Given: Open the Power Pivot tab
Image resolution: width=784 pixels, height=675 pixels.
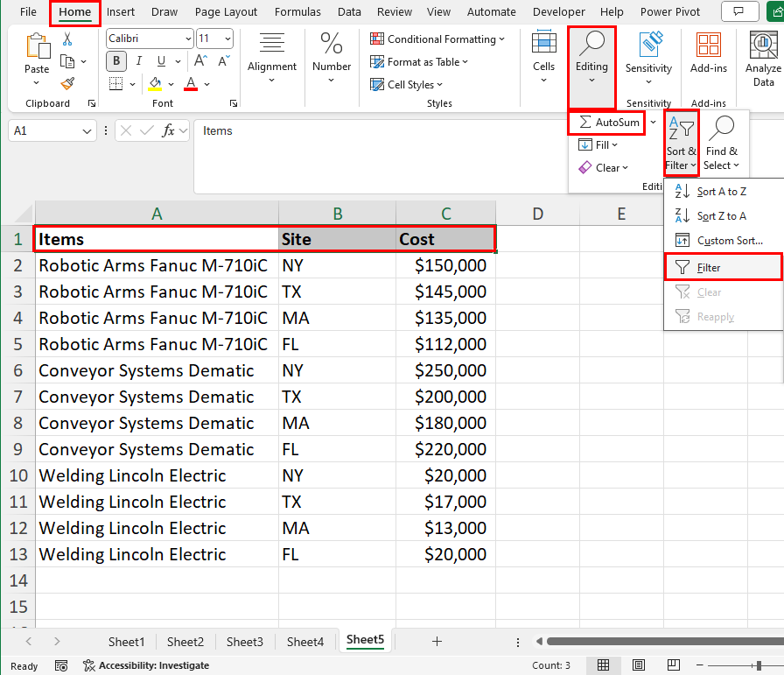Looking at the screenshot, I should pos(670,11).
